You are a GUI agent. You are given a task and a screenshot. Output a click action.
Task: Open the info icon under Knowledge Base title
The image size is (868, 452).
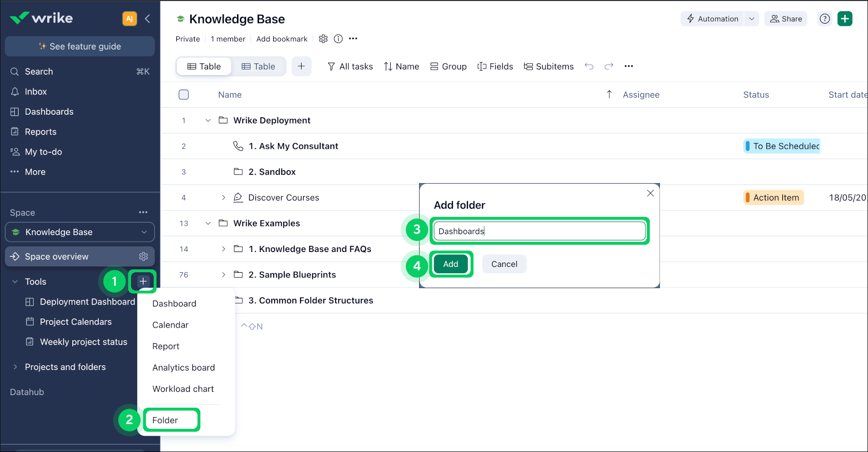click(338, 39)
